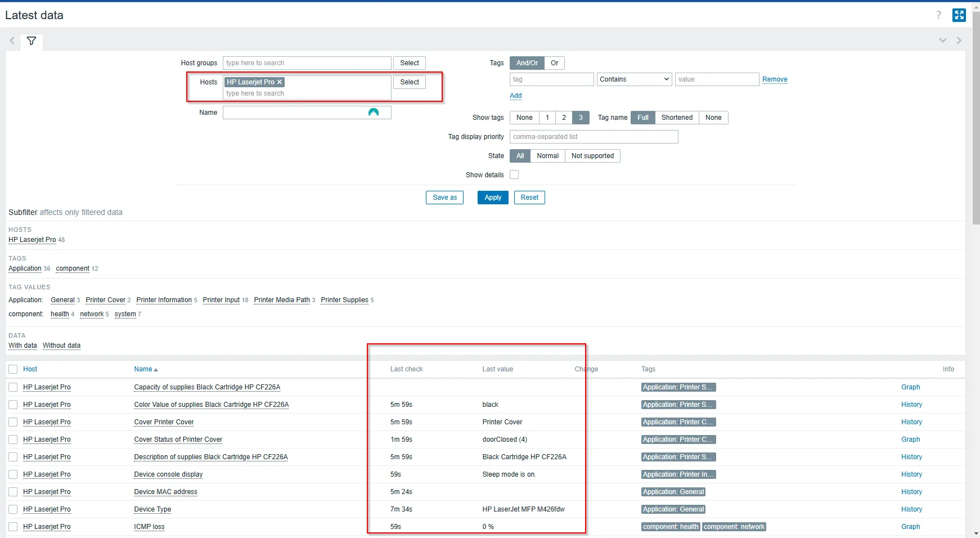Viewport: 980px width, 538px height.
Task: Click the Apply filter button
Action: (493, 198)
